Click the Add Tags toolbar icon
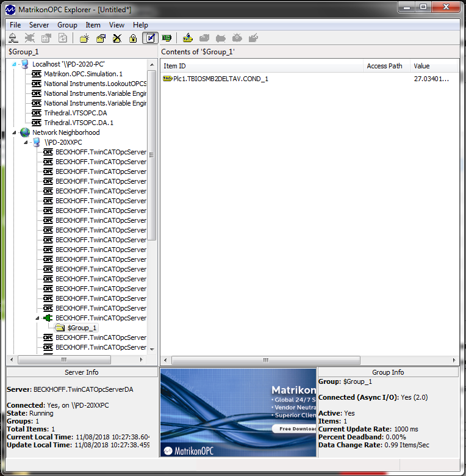 point(188,38)
